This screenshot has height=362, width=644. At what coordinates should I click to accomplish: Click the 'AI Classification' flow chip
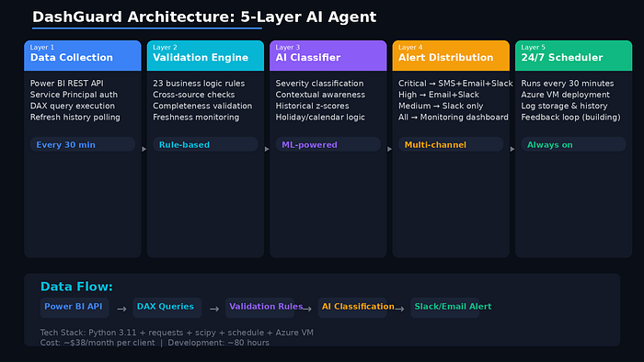coord(352,308)
